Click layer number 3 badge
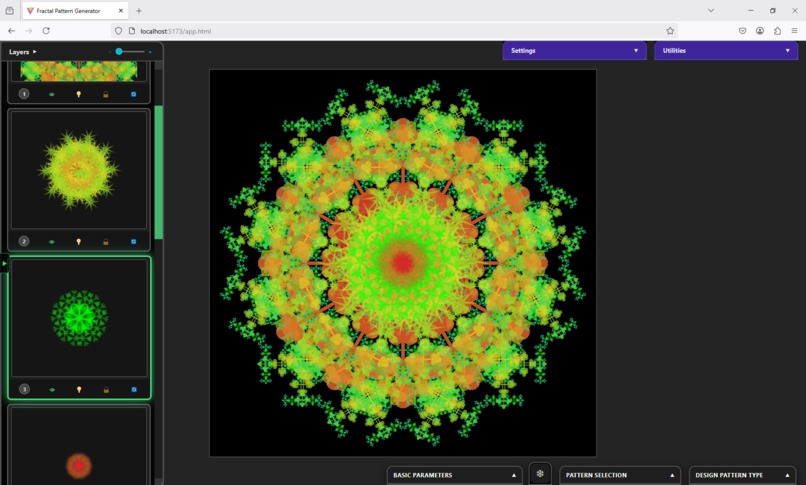The width and height of the screenshot is (806, 485). coord(24,389)
